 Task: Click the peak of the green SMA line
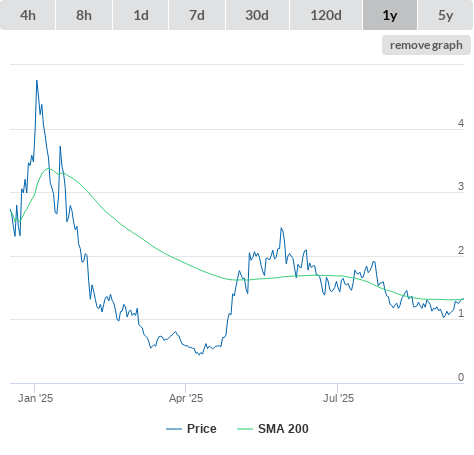[x=49, y=168]
